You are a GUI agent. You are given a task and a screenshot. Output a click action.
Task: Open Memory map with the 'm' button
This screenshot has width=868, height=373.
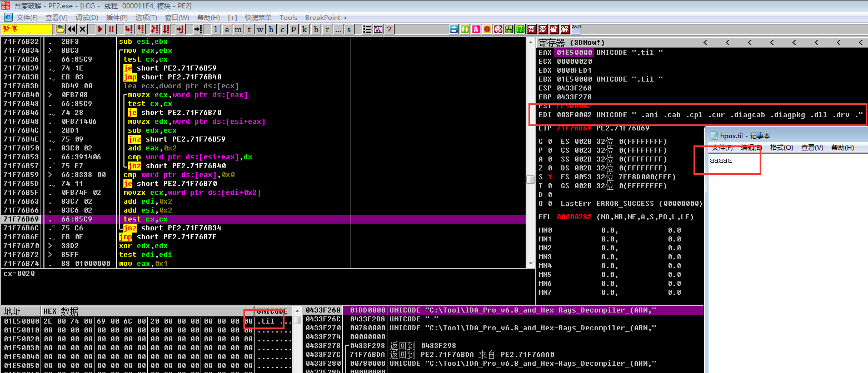pyautogui.click(x=238, y=29)
